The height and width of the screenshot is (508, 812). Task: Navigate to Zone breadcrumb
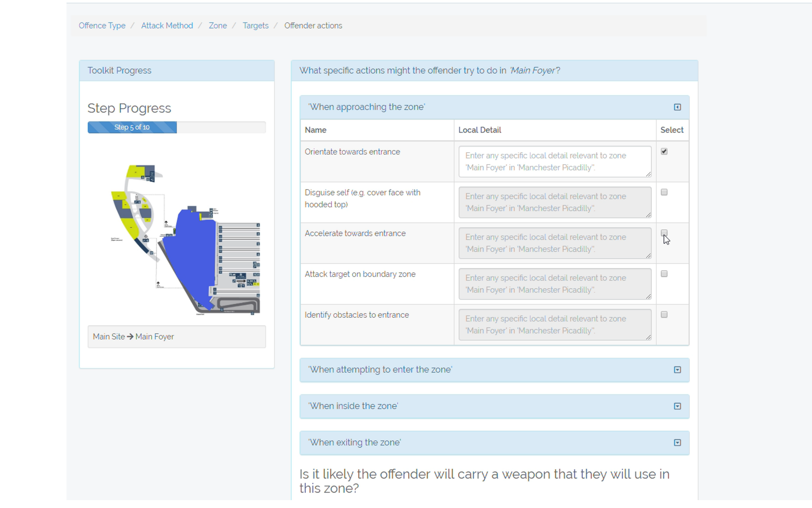pos(218,26)
